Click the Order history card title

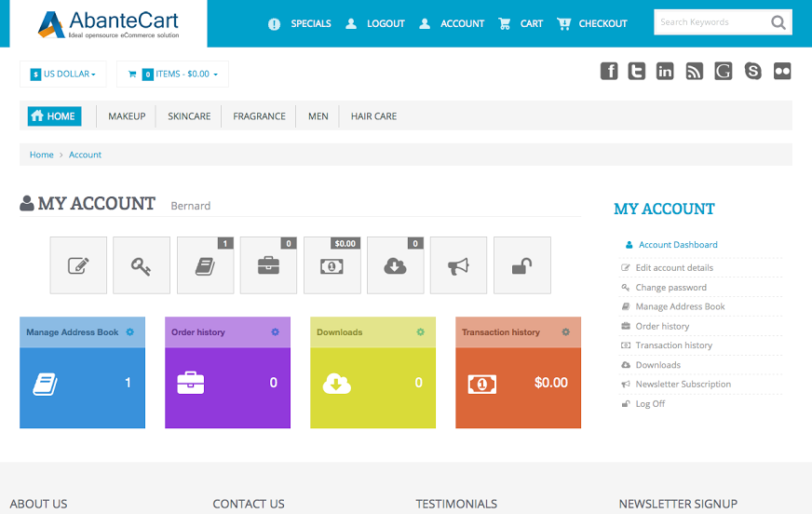(198, 332)
